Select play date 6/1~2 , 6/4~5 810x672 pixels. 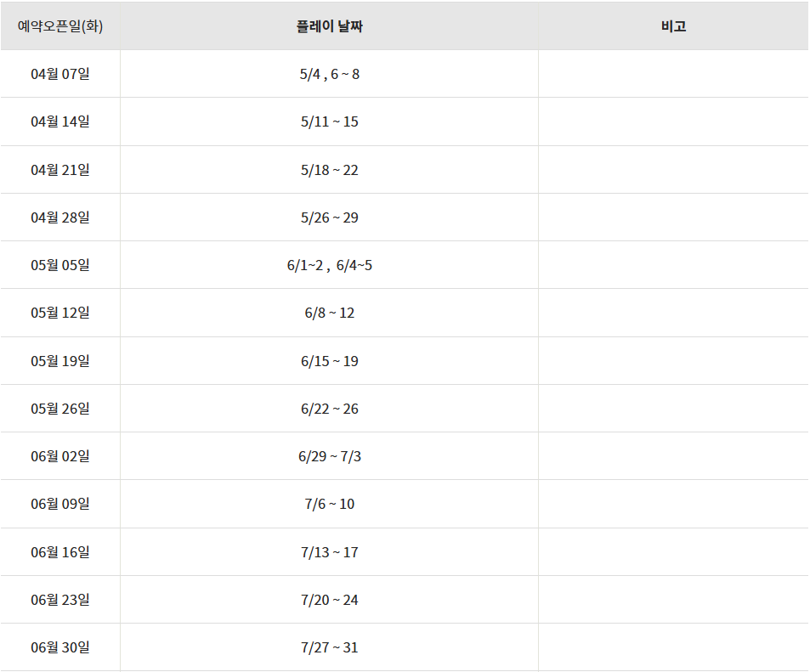329,265
